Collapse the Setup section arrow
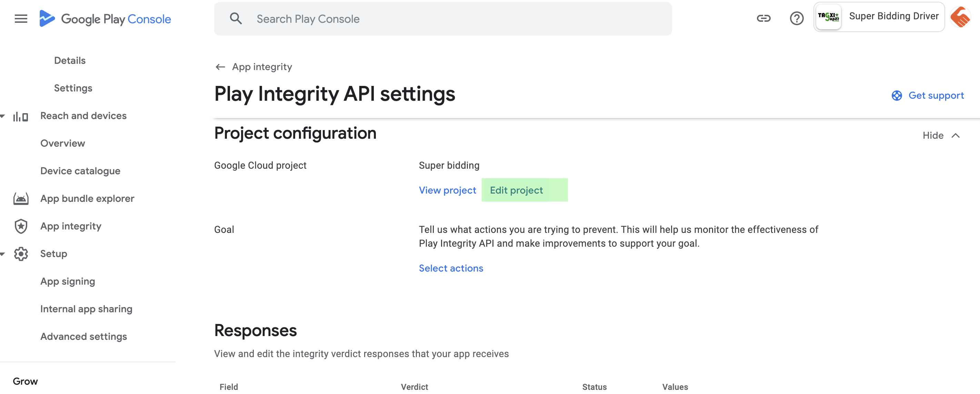This screenshot has width=980, height=394. (x=3, y=254)
